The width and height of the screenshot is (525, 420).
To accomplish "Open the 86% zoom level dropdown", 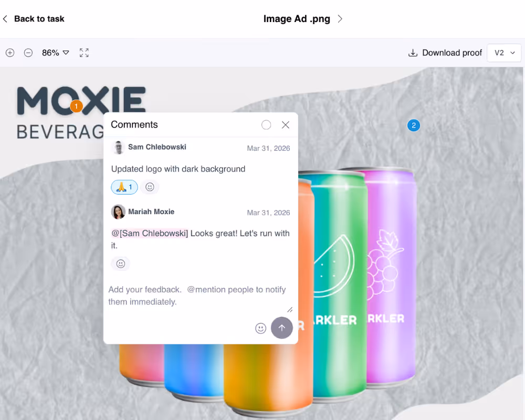I will click(55, 52).
